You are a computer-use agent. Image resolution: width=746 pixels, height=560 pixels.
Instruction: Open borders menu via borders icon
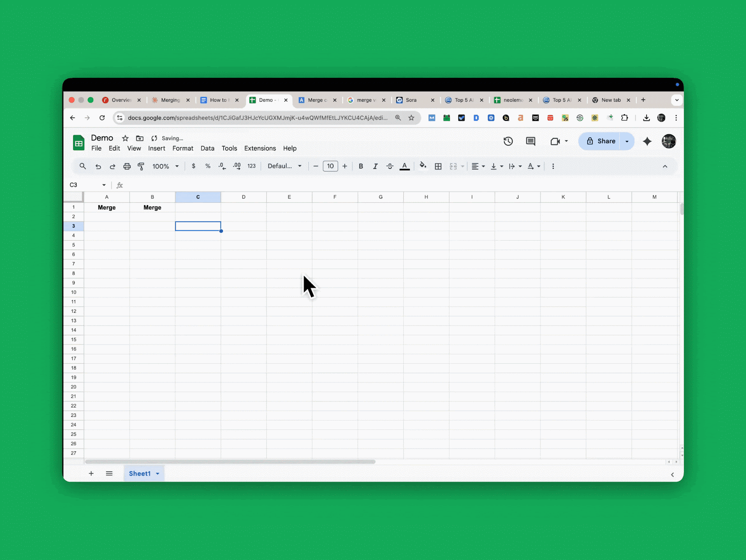(x=438, y=166)
